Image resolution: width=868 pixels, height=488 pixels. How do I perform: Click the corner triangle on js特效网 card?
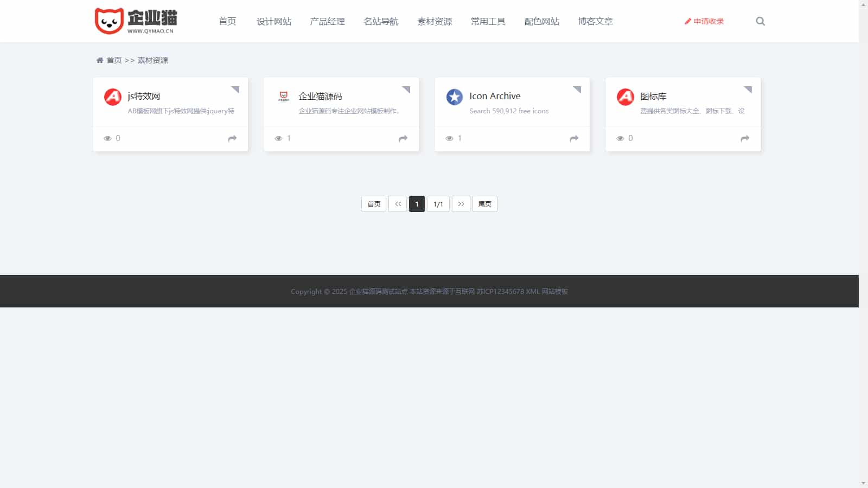(236, 89)
